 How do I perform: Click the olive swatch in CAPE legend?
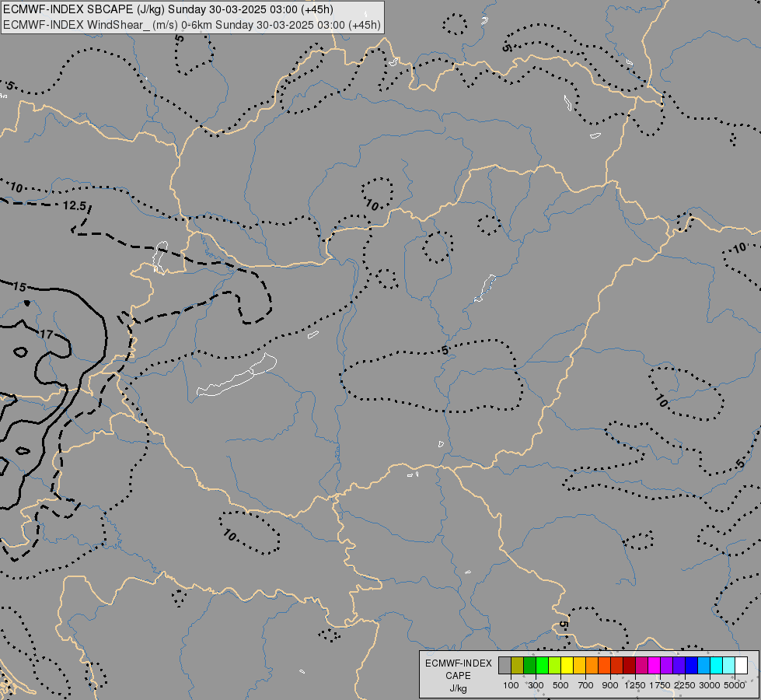tap(517, 666)
